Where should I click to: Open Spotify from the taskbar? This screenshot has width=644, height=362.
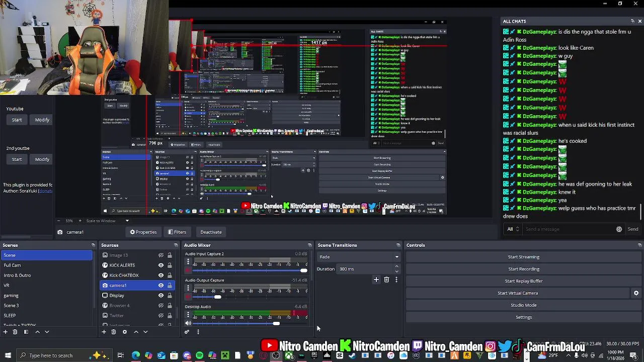coord(199,355)
